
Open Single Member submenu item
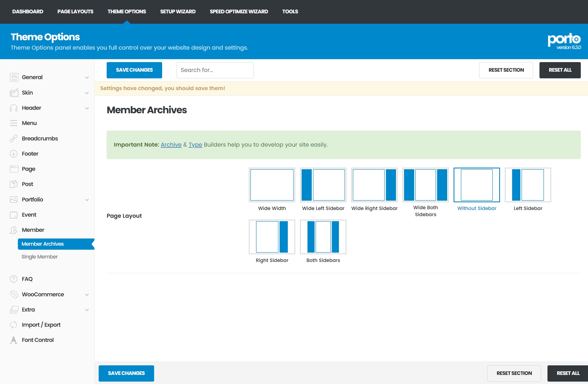pos(39,257)
